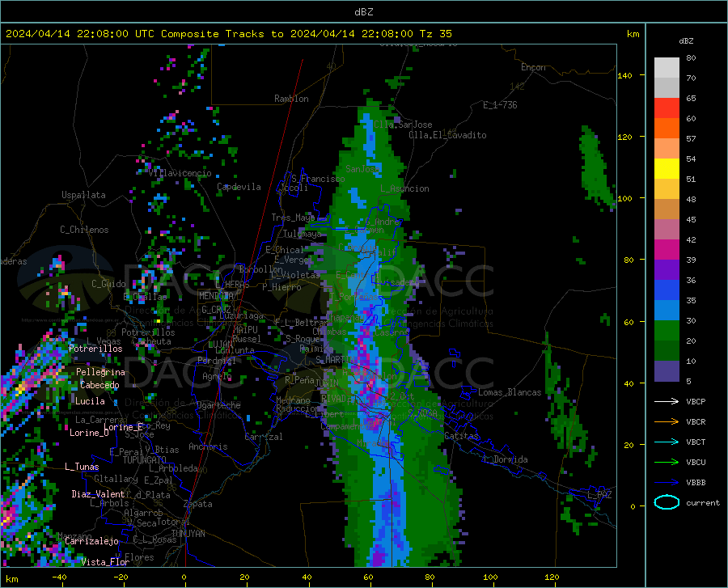Click the 'L_Asuncion' label
The image size is (728, 588).
(404, 188)
